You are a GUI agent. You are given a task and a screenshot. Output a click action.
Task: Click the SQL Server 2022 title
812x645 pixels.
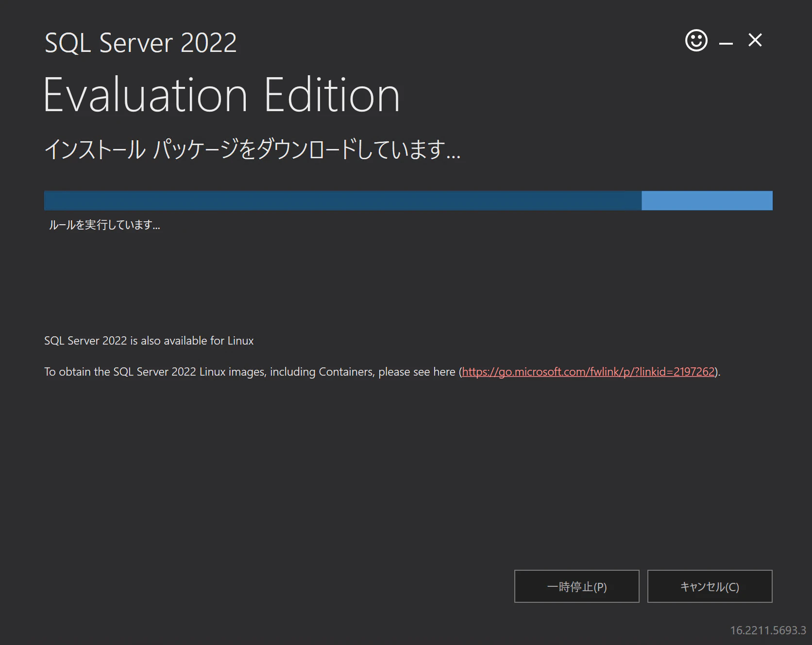click(x=140, y=43)
